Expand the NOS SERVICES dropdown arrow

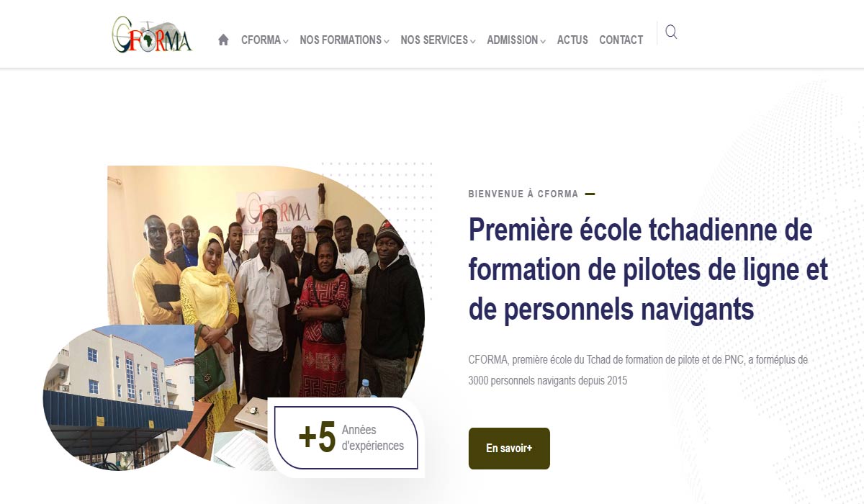click(473, 42)
